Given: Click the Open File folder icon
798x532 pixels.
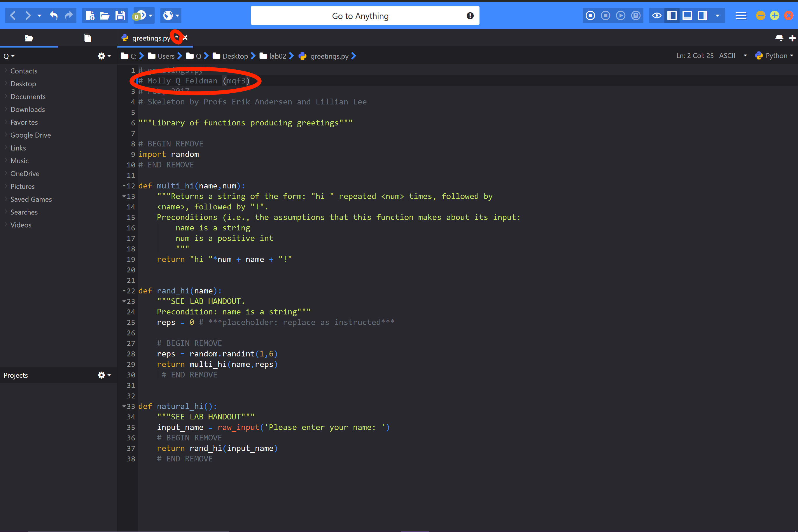Looking at the screenshot, I should (105, 16).
